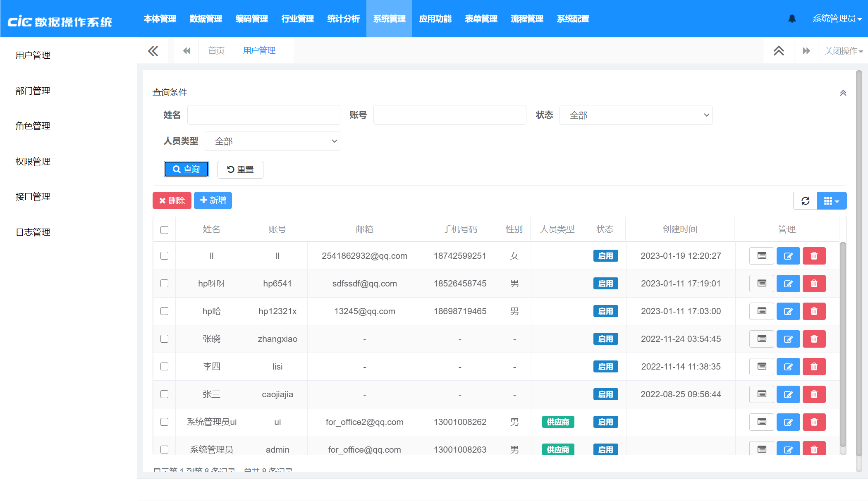The height and width of the screenshot is (501, 868).
Task: Delete the 张晓 user row
Action: [x=814, y=339]
